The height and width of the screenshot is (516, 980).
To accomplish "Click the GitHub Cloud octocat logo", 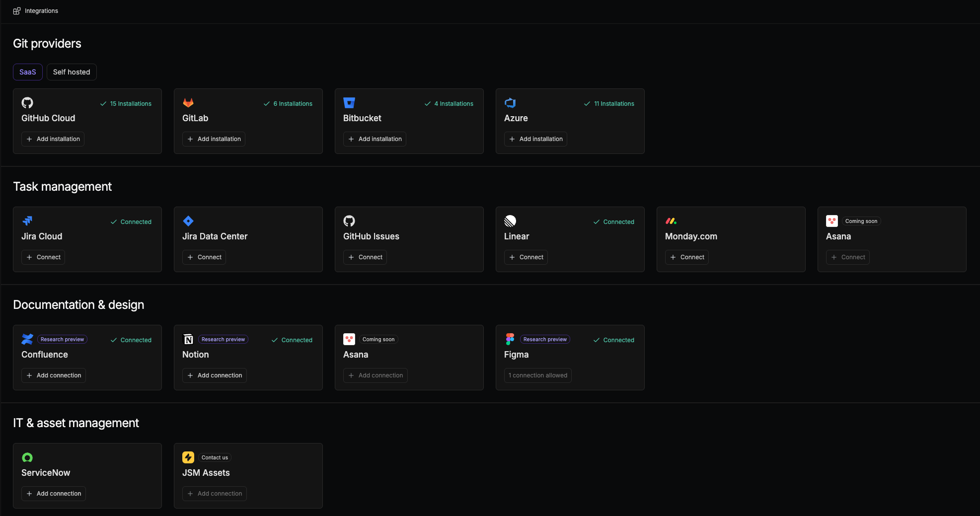I will 27,103.
